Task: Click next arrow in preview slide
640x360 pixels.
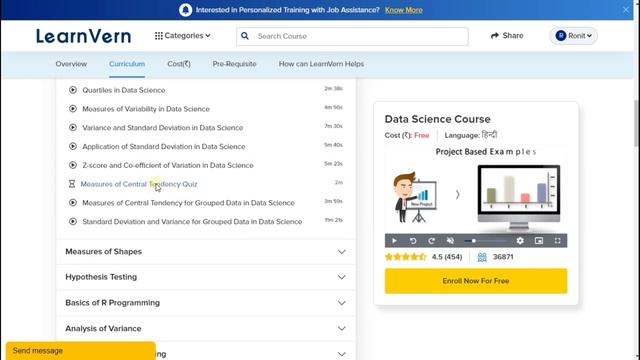Action: (458, 195)
